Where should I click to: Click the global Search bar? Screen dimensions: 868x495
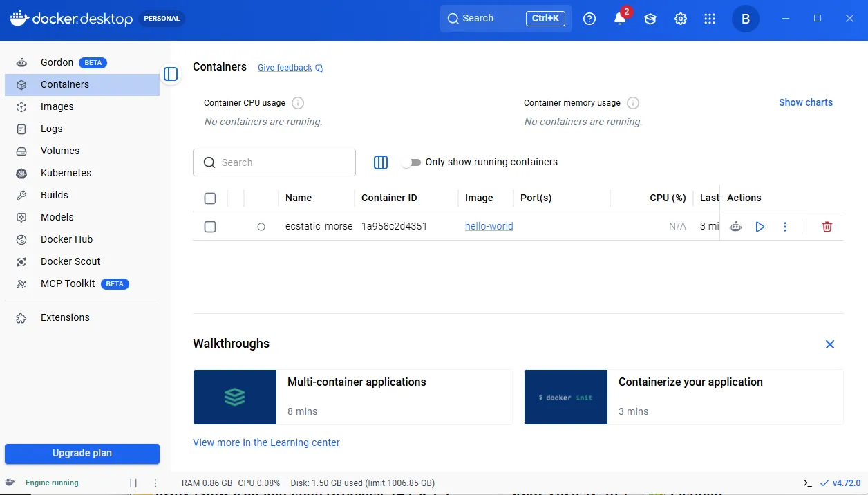point(506,19)
